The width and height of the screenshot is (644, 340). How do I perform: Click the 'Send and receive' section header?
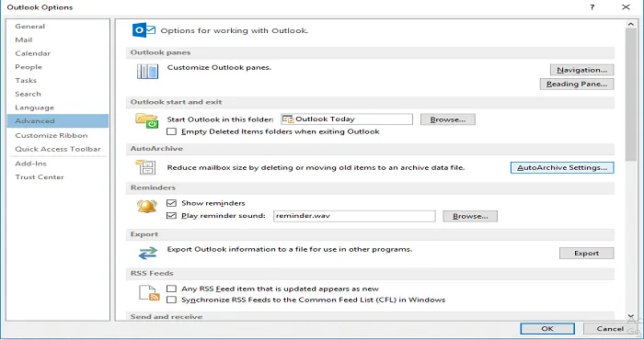pos(167,317)
